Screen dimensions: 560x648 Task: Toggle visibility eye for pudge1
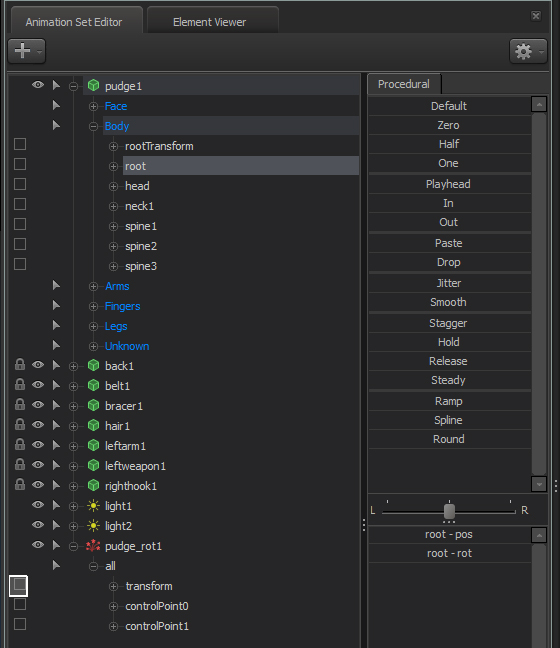pyautogui.click(x=38, y=85)
